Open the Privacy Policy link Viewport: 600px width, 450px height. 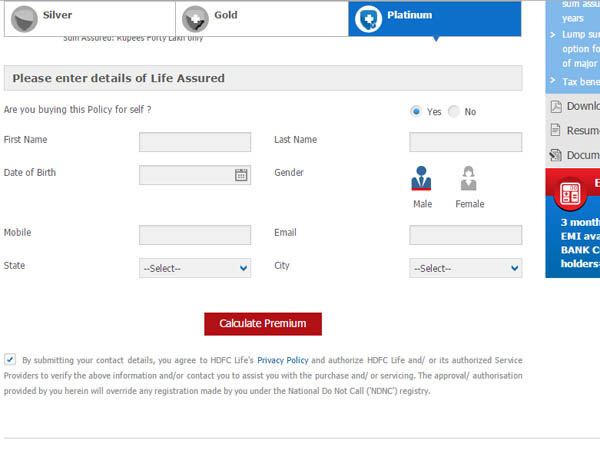283,359
